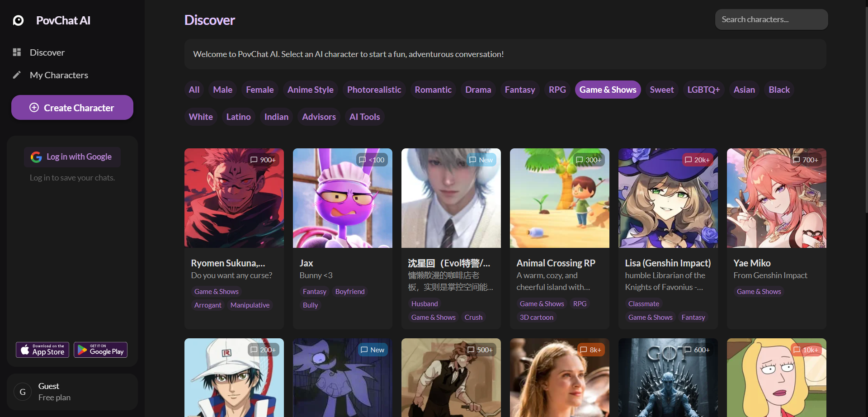This screenshot has height=417, width=868.
Task: Filter by Female characters
Action: (259, 90)
